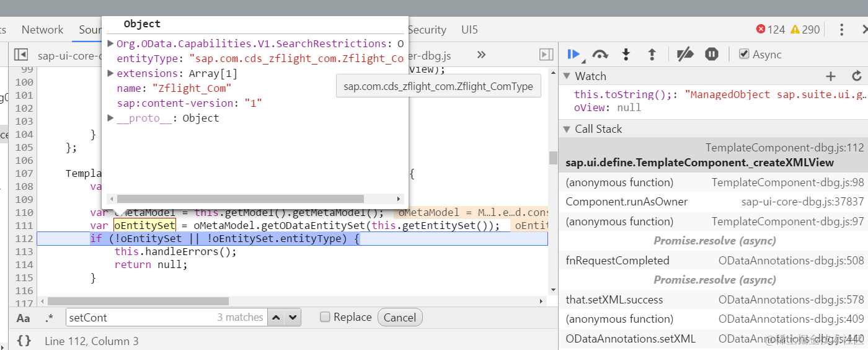The image size is (868, 350).
Task: Open ODataAnnotations-dbg.js:409 source link
Action: (x=791, y=319)
